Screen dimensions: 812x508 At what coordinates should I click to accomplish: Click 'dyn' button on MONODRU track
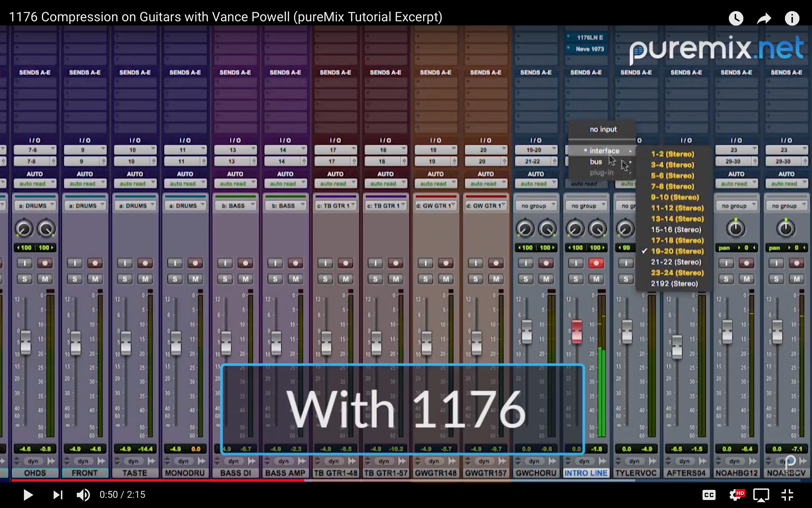[183, 461]
